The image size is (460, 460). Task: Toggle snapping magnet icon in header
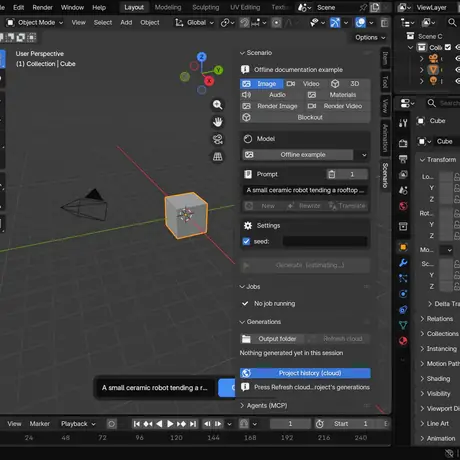(x=244, y=22)
